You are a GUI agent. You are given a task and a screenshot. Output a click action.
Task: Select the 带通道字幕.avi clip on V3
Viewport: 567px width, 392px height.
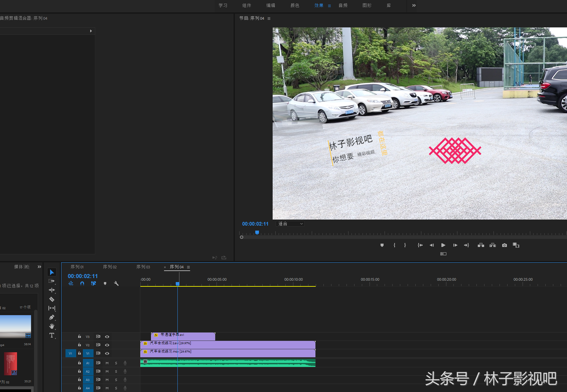click(183, 337)
